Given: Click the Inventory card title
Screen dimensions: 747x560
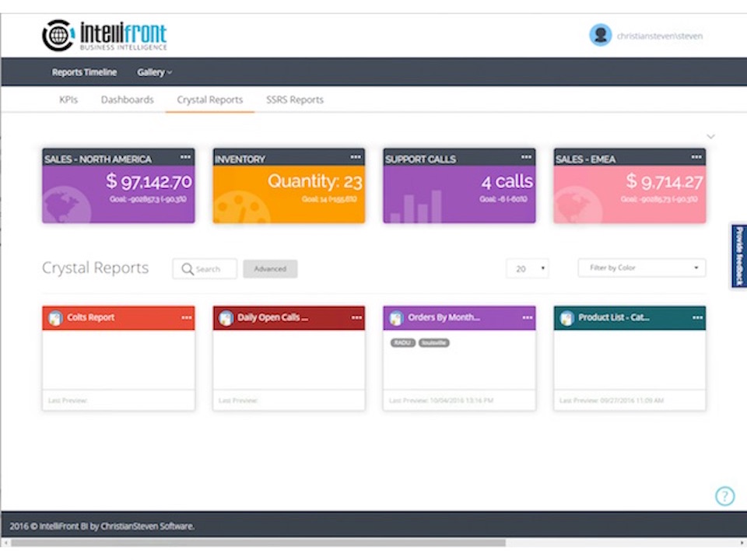Looking at the screenshot, I should [240, 159].
